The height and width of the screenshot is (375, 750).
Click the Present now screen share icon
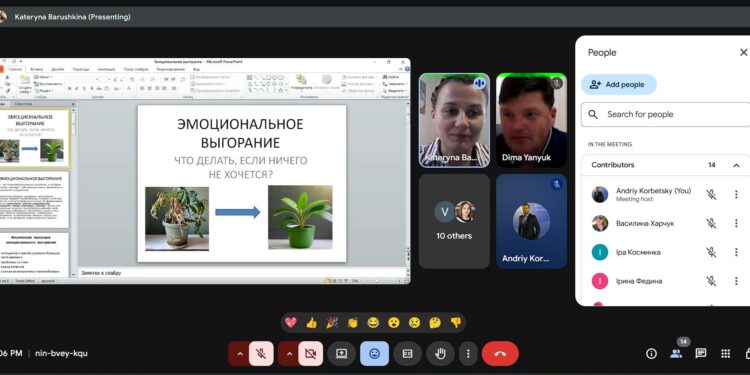[x=342, y=353]
